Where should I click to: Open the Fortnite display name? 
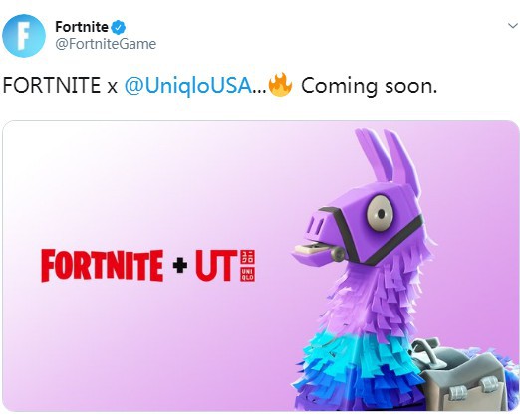pyautogui.click(x=82, y=27)
